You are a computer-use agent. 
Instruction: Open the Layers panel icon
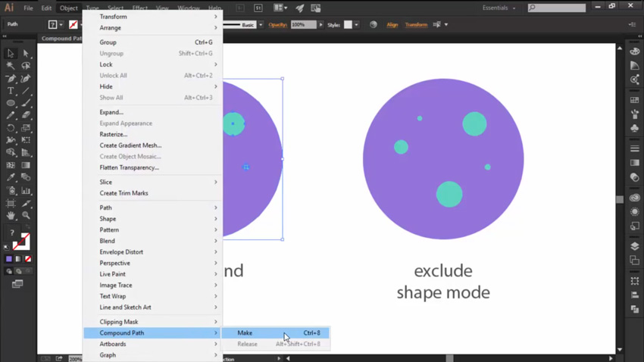point(635,246)
